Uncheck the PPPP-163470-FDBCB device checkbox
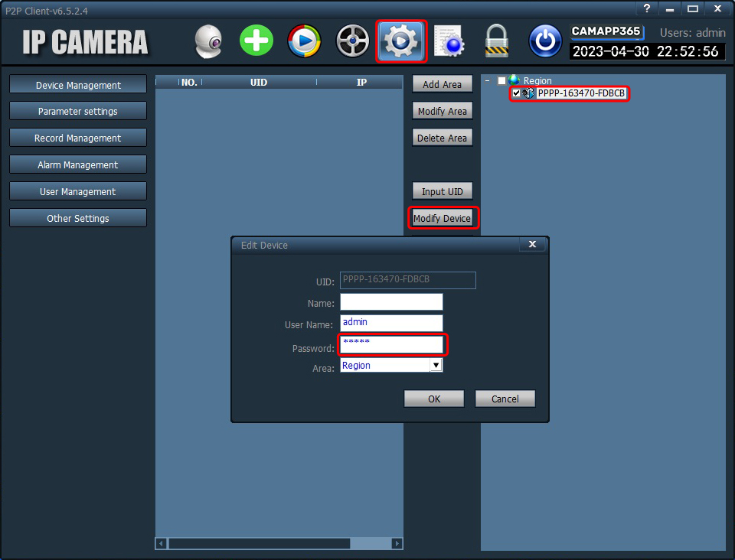The image size is (735, 560). (516, 93)
